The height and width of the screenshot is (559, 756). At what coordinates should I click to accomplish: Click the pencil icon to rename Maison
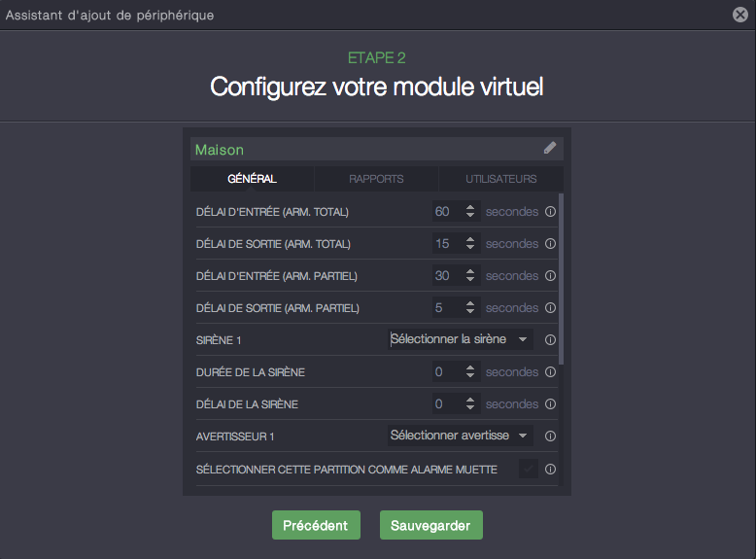(550, 148)
